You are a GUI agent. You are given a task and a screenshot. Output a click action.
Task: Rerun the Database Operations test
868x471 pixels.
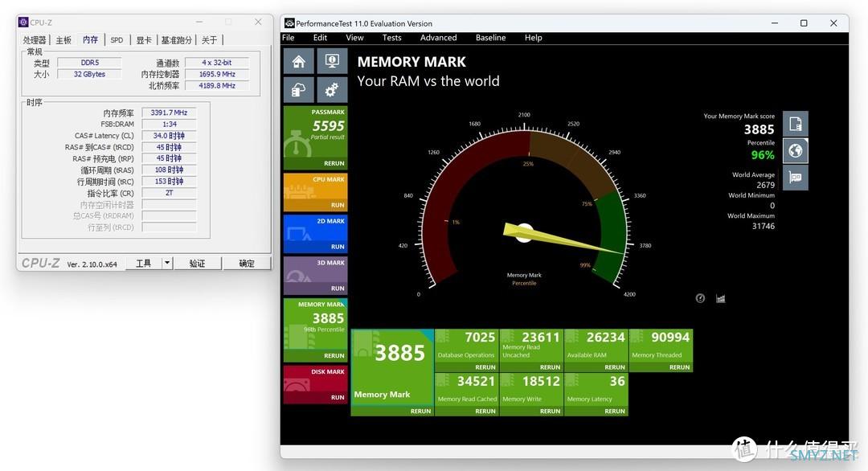pyautogui.click(x=485, y=367)
